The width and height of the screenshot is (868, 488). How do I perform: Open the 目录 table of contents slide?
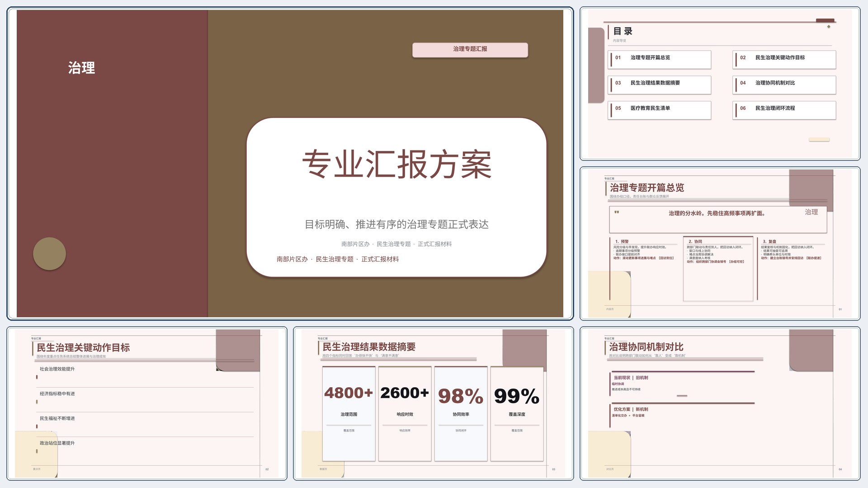(x=720, y=84)
